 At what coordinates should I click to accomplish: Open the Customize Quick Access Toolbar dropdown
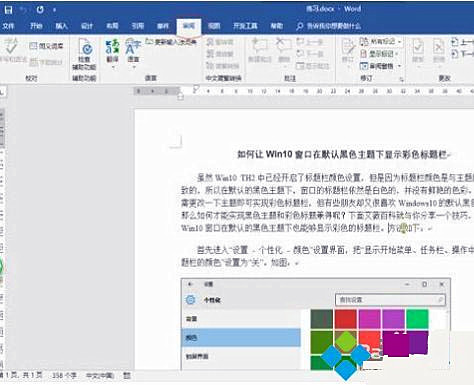tap(54, 10)
